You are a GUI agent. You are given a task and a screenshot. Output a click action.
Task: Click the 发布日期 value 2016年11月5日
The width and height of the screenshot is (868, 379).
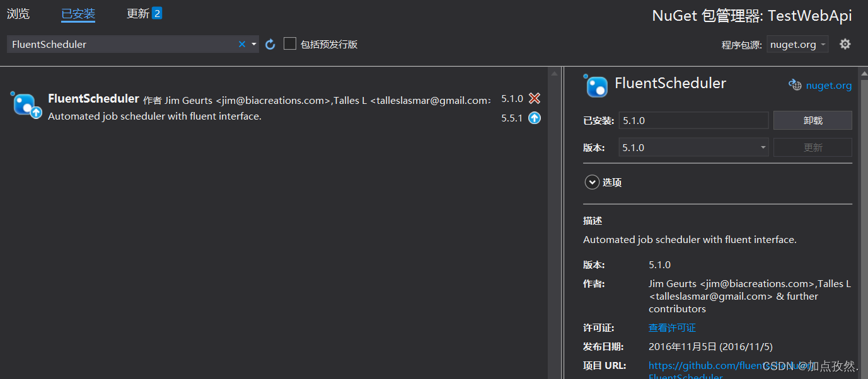[x=710, y=346]
